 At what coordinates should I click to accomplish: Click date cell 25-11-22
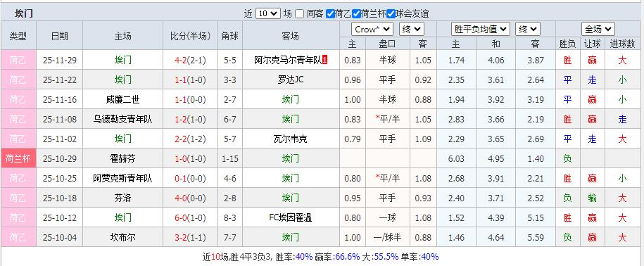tap(60, 80)
